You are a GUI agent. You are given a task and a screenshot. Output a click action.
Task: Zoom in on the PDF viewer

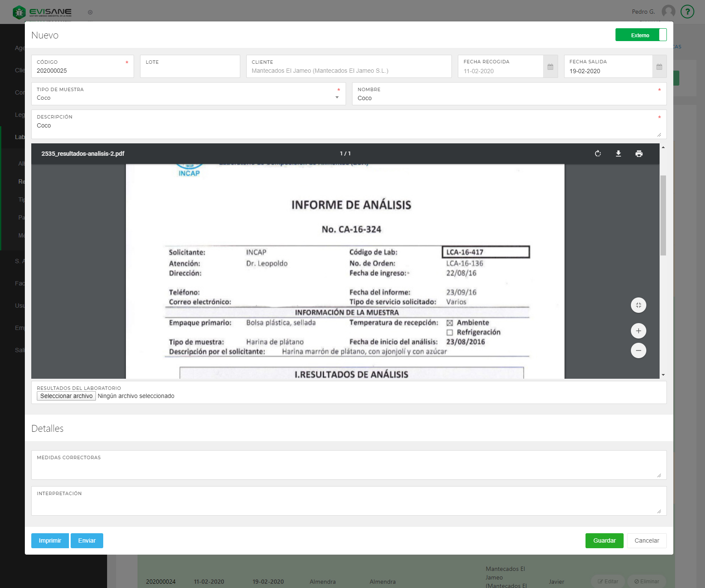pyautogui.click(x=639, y=331)
